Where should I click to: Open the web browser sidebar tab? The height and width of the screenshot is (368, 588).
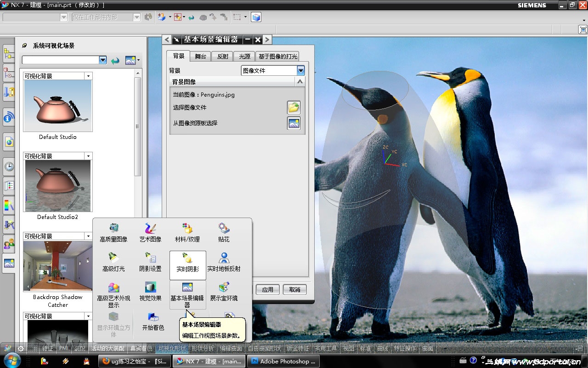click(9, 142)
